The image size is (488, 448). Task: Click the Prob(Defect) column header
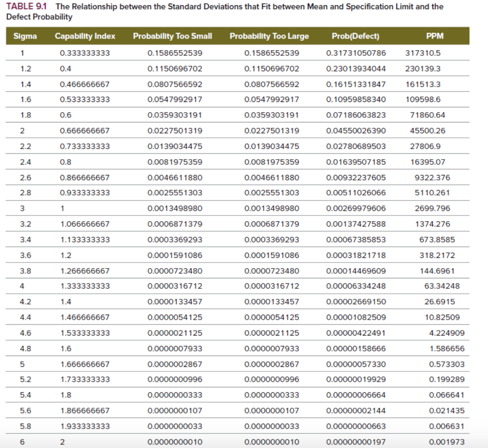click(356, 36)
